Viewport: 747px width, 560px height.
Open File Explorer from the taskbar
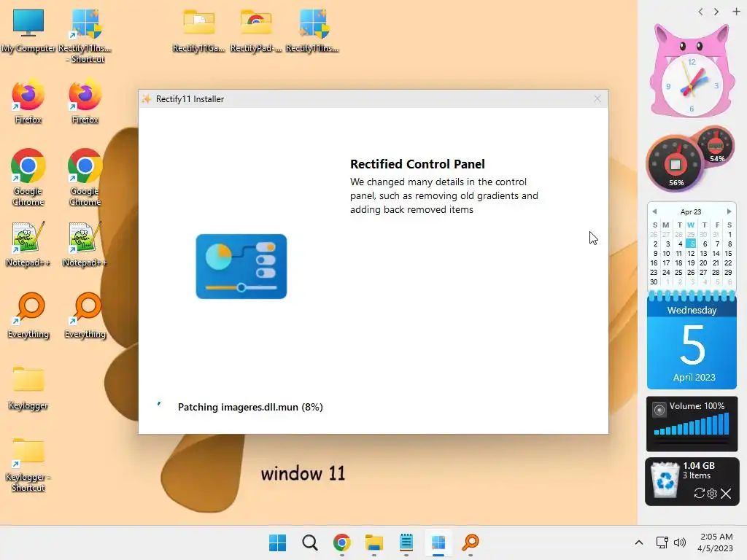[374, 542]
